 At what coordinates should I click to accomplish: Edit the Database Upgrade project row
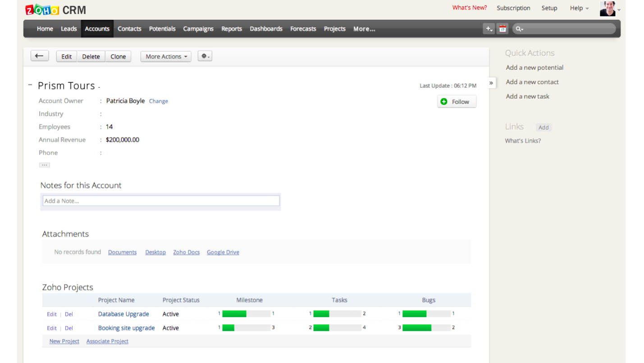pos(52,314)
